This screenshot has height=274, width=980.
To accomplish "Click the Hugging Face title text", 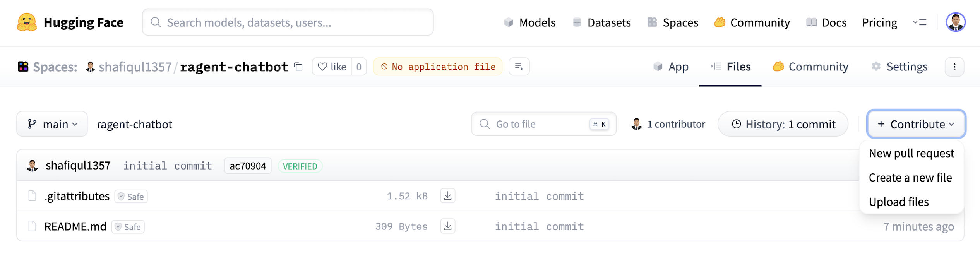I will [x=84, y=22].
